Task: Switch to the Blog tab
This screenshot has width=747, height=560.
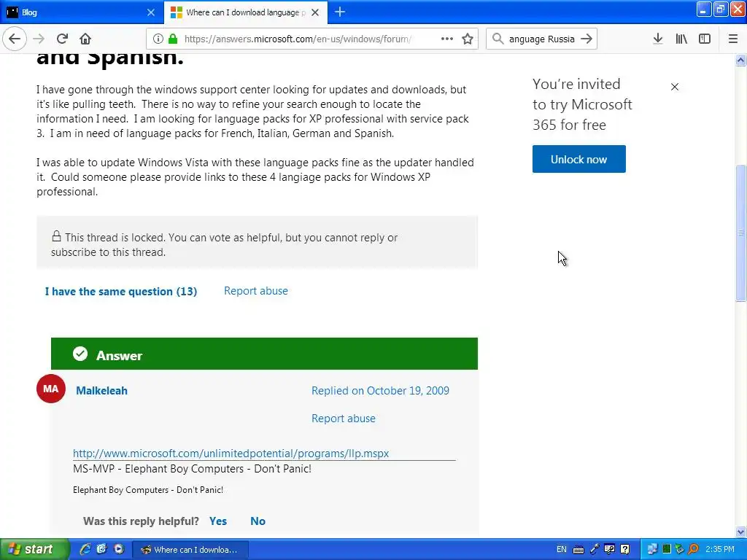Action: (82, 12)
